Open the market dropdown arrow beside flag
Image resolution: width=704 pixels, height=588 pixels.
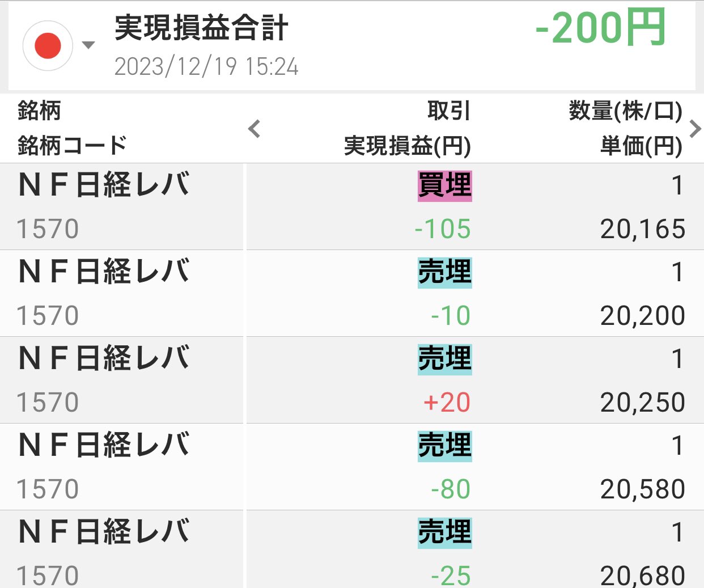(88, 45)
